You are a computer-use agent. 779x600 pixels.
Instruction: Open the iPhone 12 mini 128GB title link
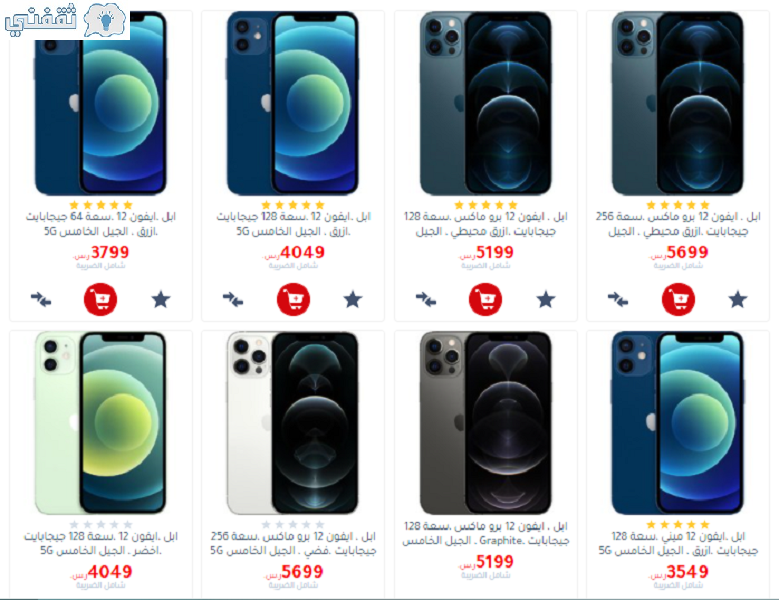click(x=678, y=543)
